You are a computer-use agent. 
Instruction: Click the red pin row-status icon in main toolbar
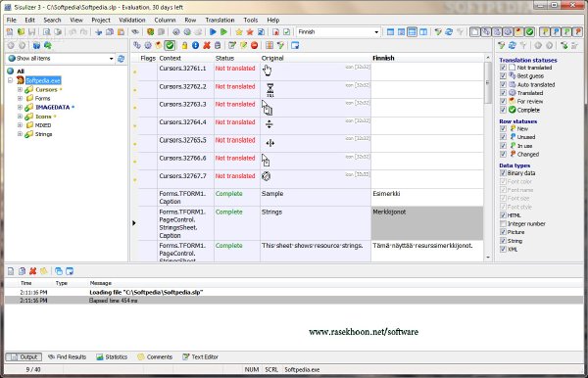[x=577, y=32]
